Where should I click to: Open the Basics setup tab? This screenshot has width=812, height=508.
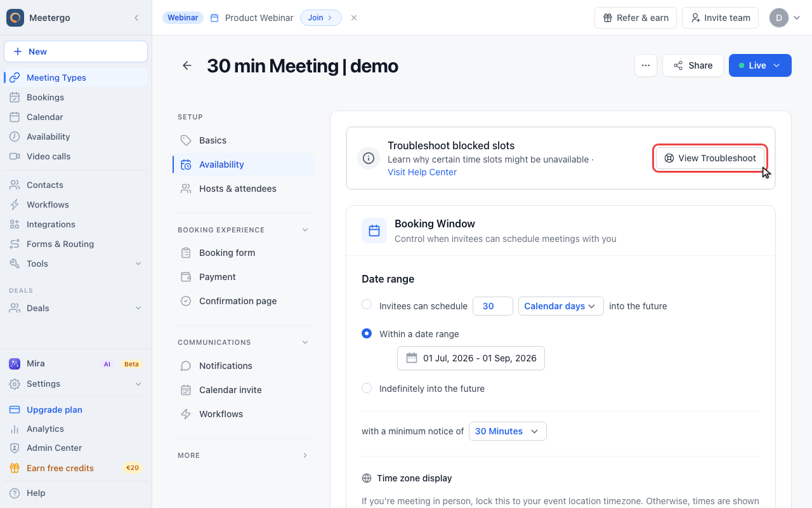[244, 140]
